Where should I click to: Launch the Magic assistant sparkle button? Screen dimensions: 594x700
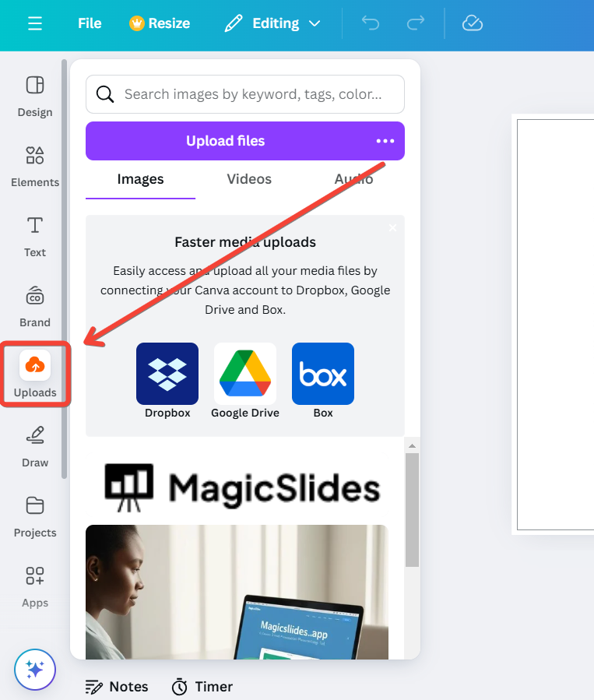click(35, 670)
